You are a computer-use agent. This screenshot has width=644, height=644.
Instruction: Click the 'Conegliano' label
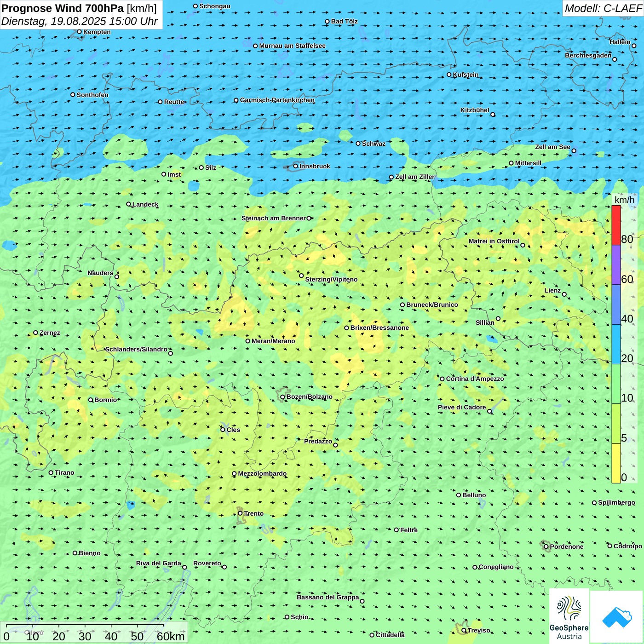click(496, 567)
